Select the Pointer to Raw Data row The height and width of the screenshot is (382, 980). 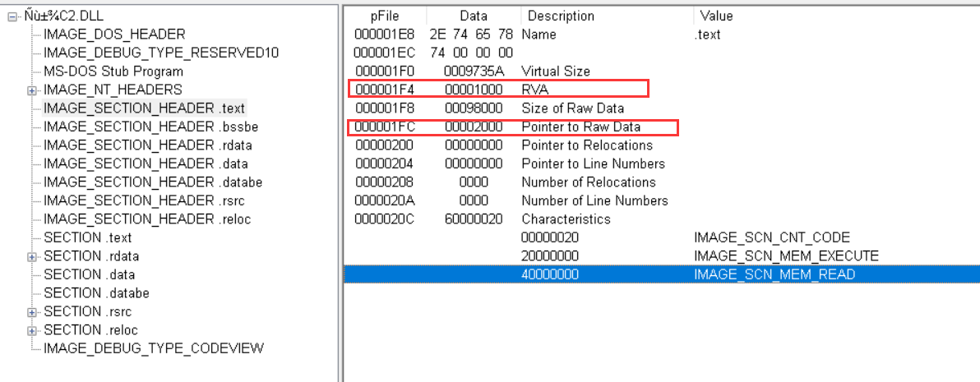coord(580,127)
